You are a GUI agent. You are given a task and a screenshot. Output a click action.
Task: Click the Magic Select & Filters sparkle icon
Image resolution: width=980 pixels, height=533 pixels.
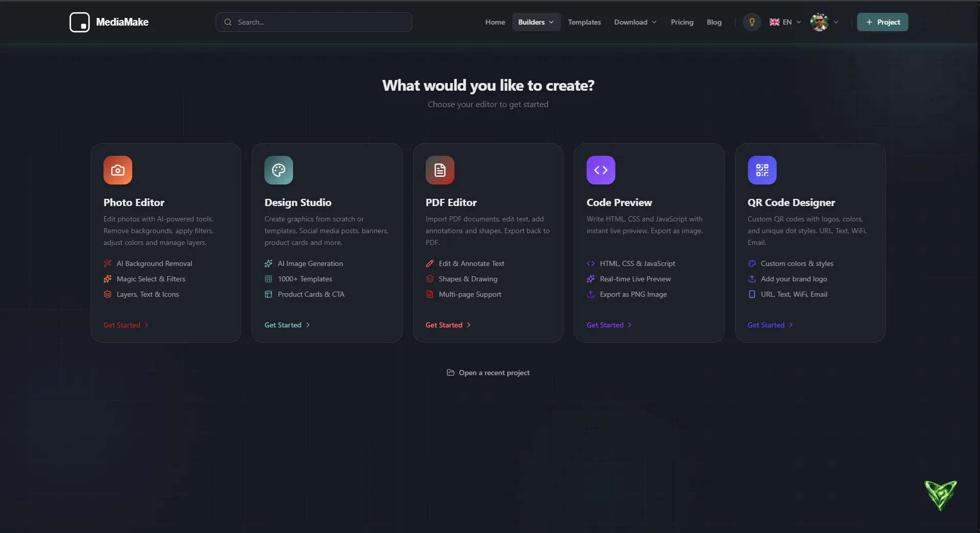108,279
